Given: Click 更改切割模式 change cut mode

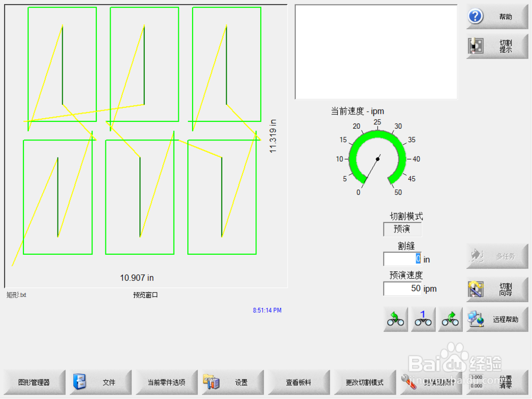Looking at the screenshot, I should pyautogui.click(x=365, y=383).
